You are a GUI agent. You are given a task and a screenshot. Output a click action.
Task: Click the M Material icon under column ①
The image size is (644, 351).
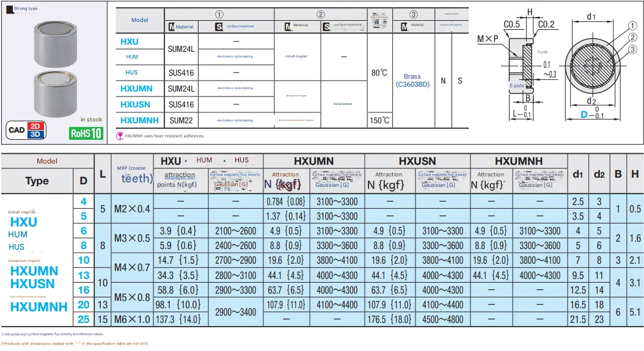172,26
